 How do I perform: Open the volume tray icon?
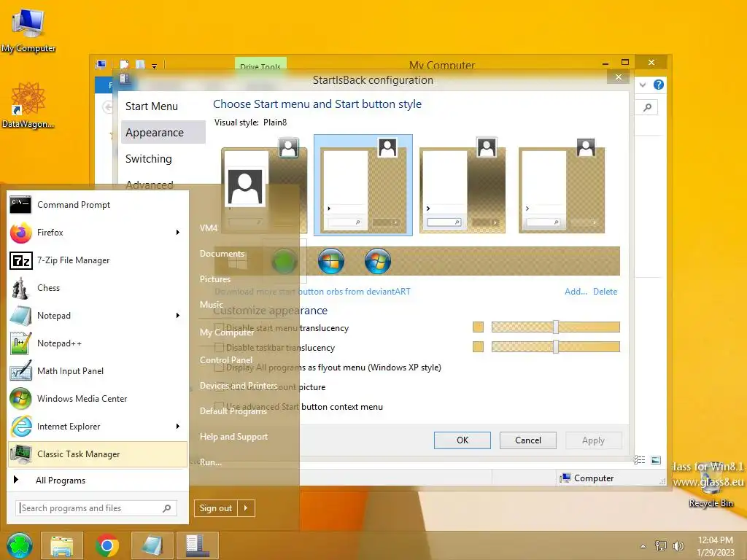click(x=678, y=545)
